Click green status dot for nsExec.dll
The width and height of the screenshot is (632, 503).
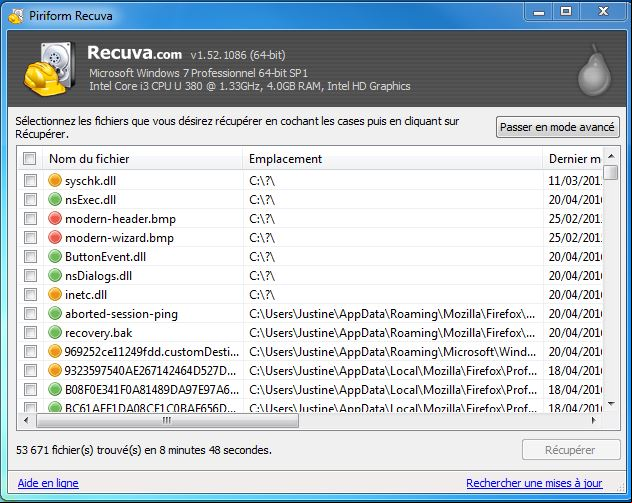55,199
